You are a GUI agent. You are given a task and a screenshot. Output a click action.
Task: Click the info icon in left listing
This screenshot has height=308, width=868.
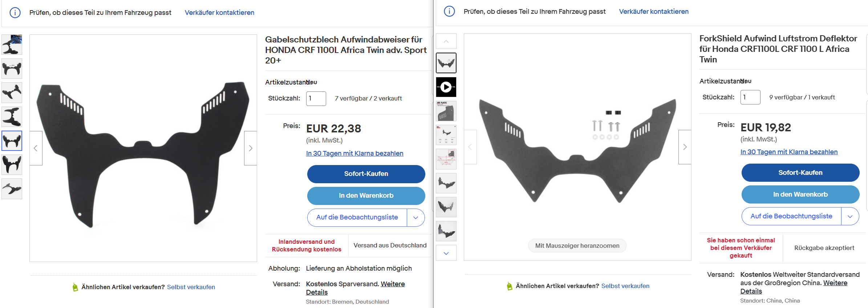click(x=15, y=13)
